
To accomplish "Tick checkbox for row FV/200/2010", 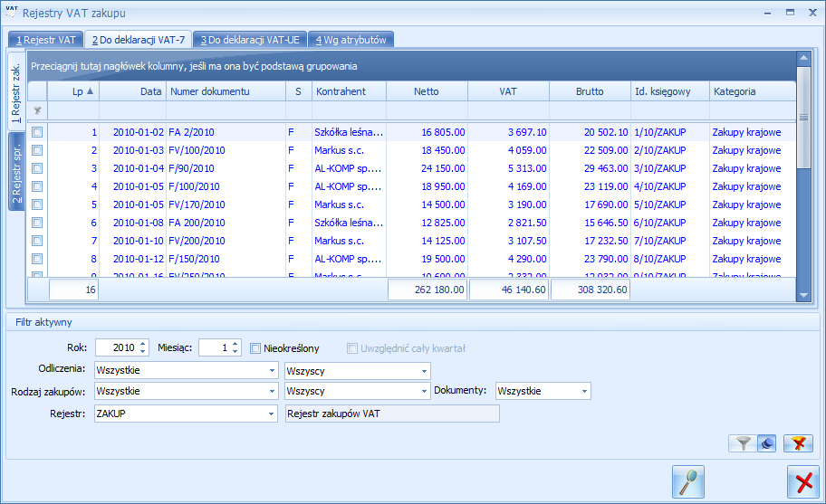I will (37, 241).
